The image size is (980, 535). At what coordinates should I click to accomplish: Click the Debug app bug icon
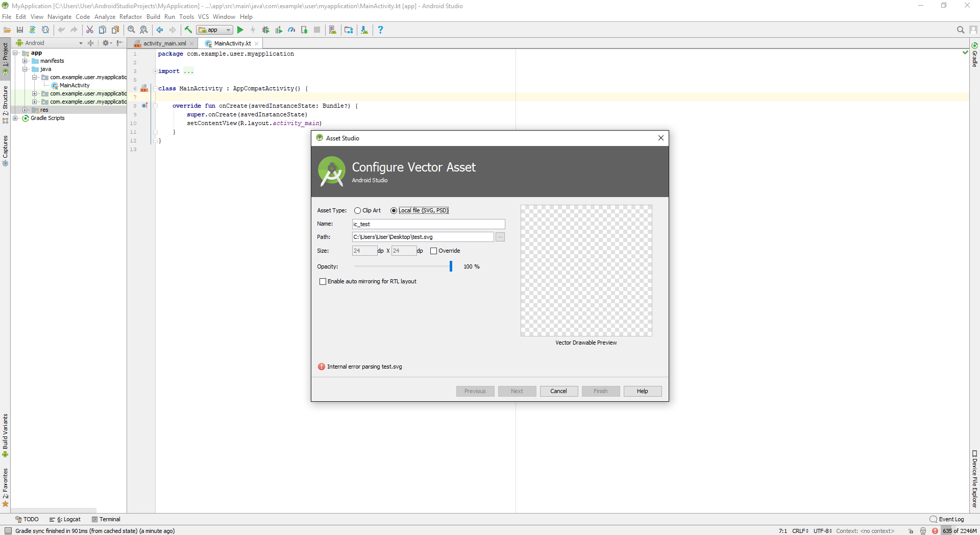(265, 30)
